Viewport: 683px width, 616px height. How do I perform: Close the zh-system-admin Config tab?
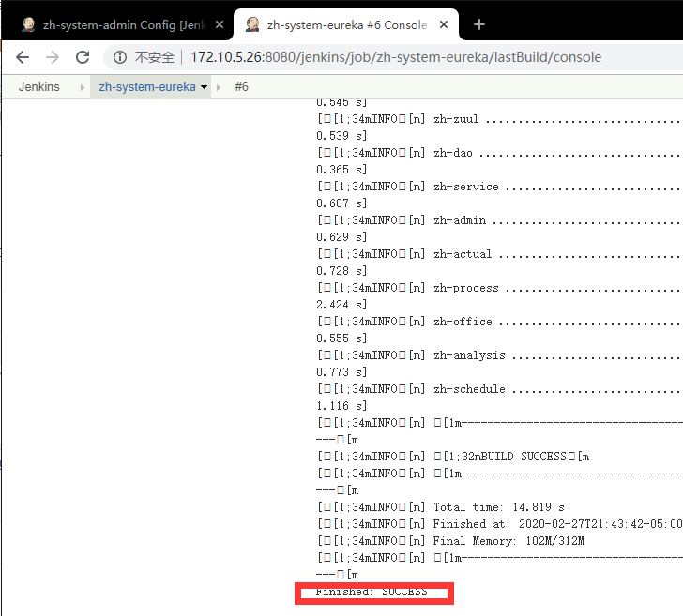(220, 24)
